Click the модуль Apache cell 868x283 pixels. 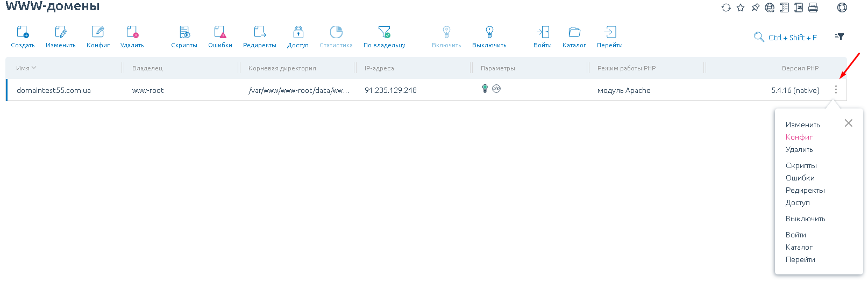coord(624,90)
